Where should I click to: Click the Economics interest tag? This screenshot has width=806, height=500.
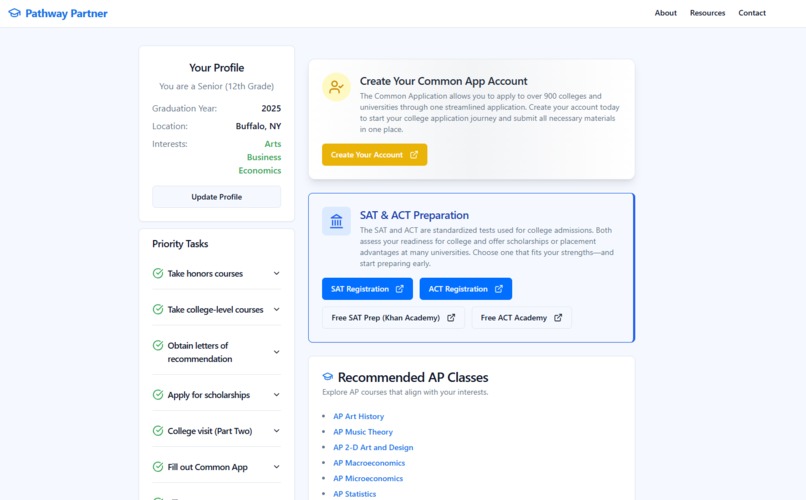click(x=260, y=171)
